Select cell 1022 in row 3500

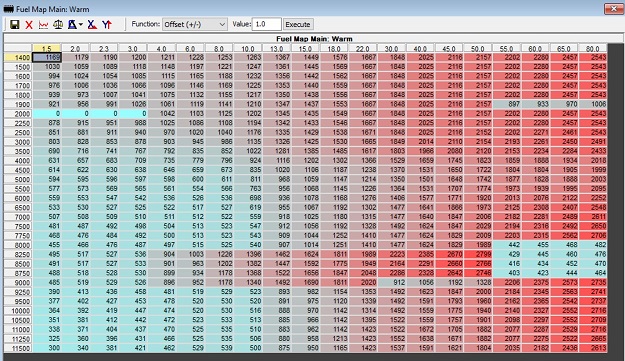coord(248,151)
